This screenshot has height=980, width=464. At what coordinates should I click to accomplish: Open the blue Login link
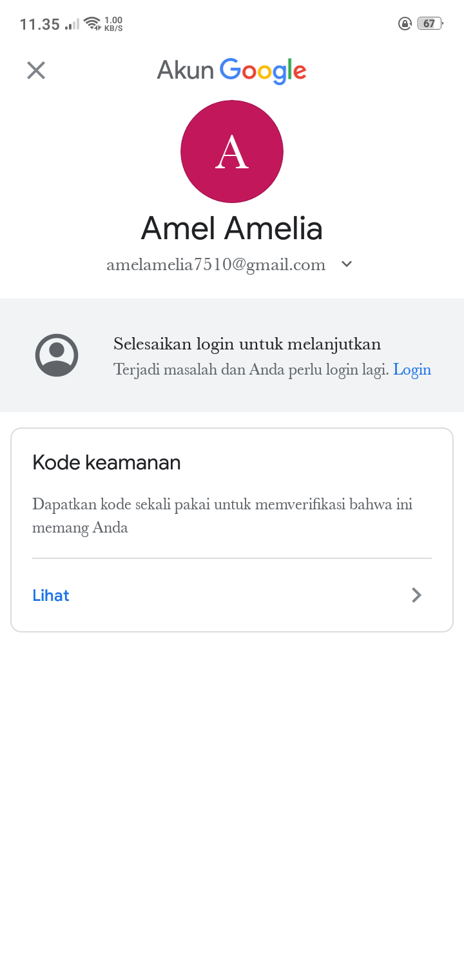[x=412, y=369]
